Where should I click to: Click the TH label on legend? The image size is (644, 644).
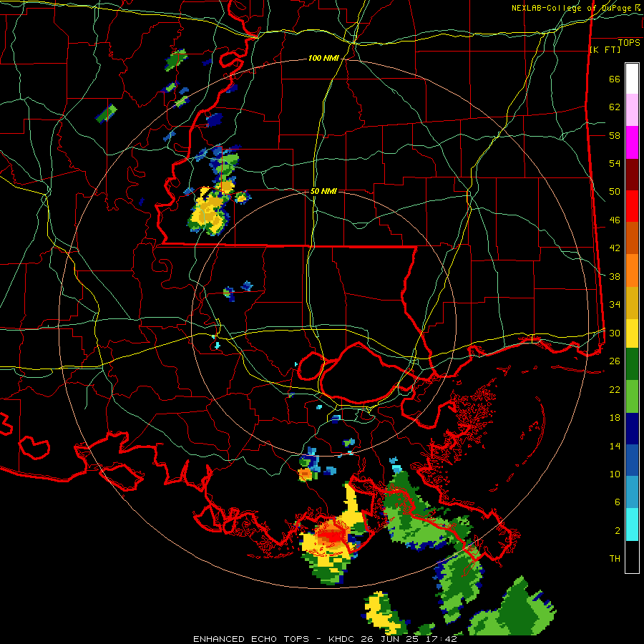click(615, 559)
